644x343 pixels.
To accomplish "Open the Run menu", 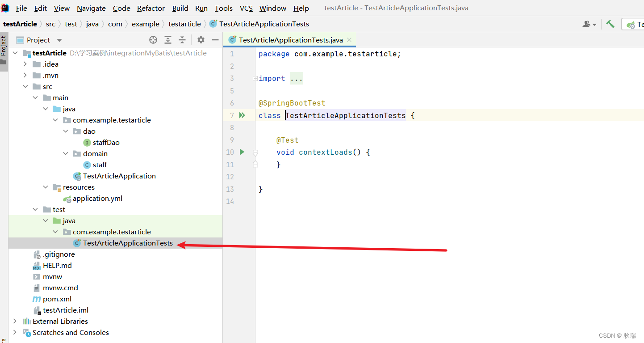I will 201,8.
